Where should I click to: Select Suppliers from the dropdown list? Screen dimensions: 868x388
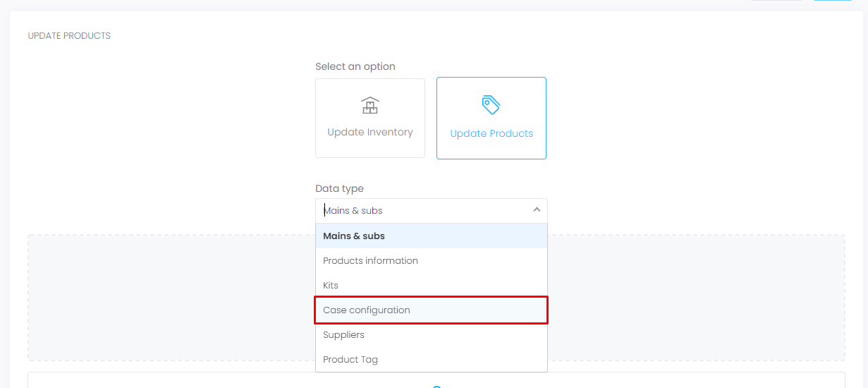343,334
